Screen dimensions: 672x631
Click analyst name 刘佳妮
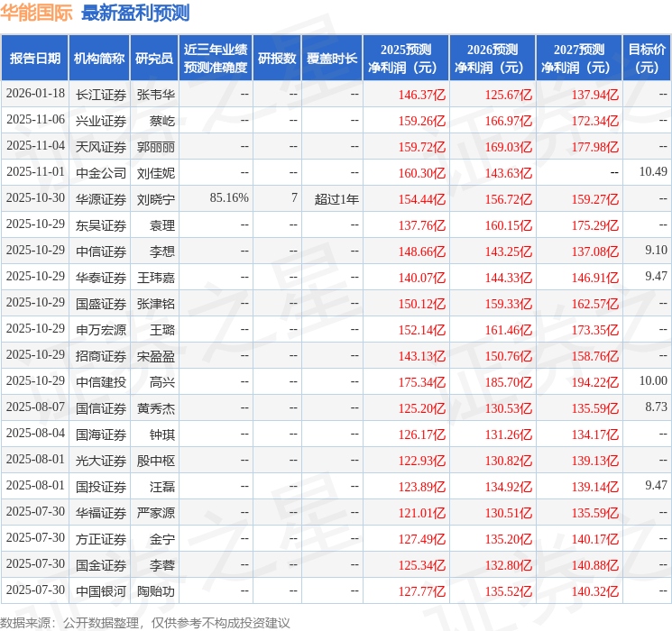pyautogui.click(x=156, y=173)
